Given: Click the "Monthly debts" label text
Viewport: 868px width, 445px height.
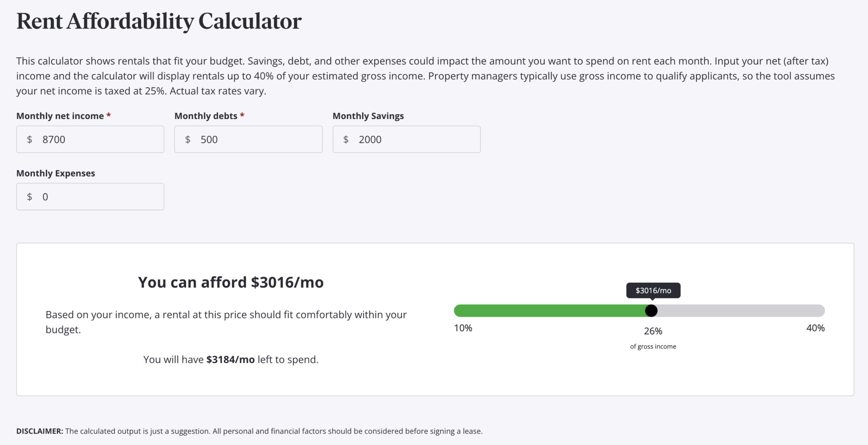Looking at the screenshot, I should click(x=206, y=116).
